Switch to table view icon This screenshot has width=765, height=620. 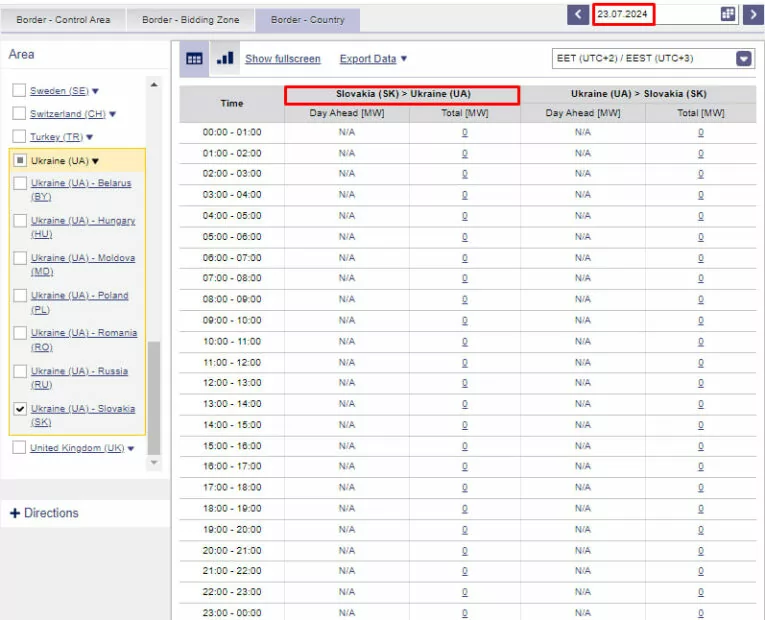click(194, 59)
